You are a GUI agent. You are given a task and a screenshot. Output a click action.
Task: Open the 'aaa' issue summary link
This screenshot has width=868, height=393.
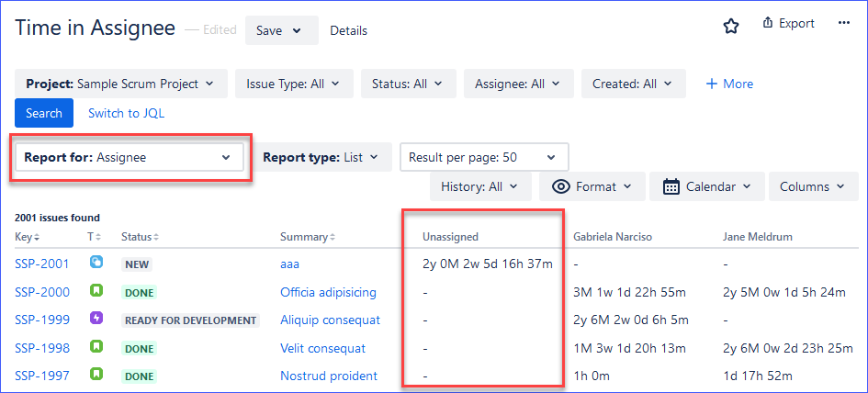point(290,264)
